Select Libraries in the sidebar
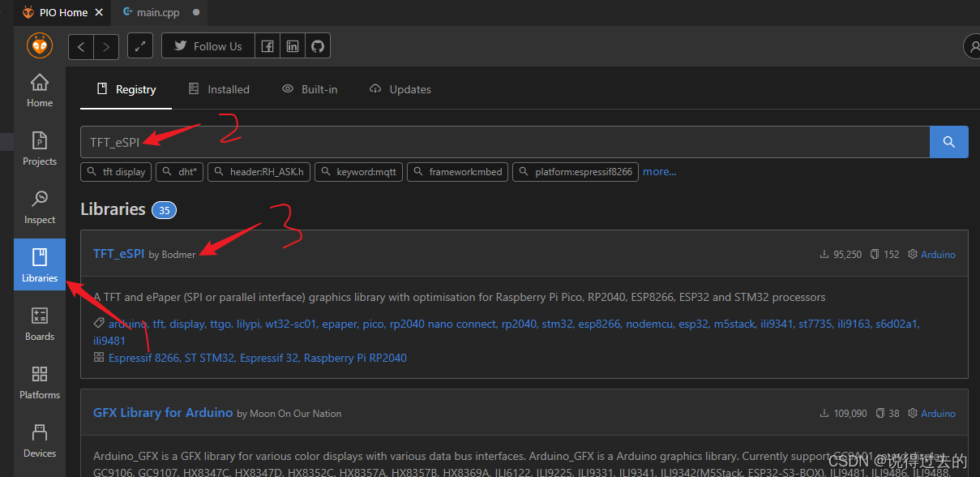This screenshot has height=477, width=980. 40,265
